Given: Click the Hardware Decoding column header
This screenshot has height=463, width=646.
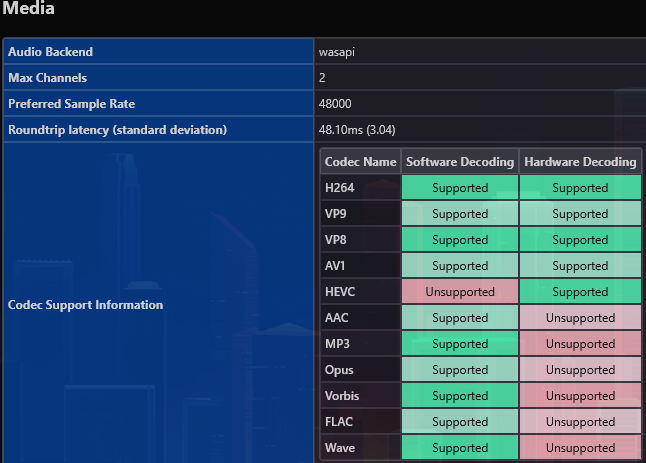Looking at the screenshot, I should coord(580,161).
